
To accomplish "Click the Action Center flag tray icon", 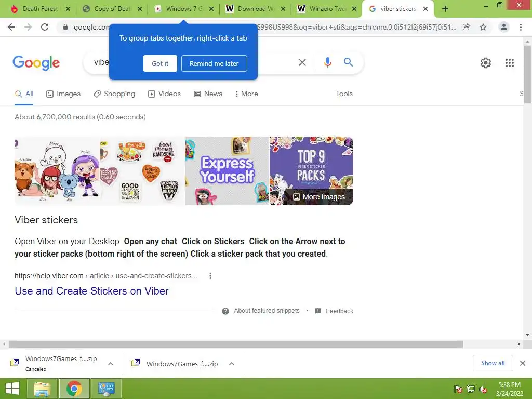I will (x=458, y=390).
